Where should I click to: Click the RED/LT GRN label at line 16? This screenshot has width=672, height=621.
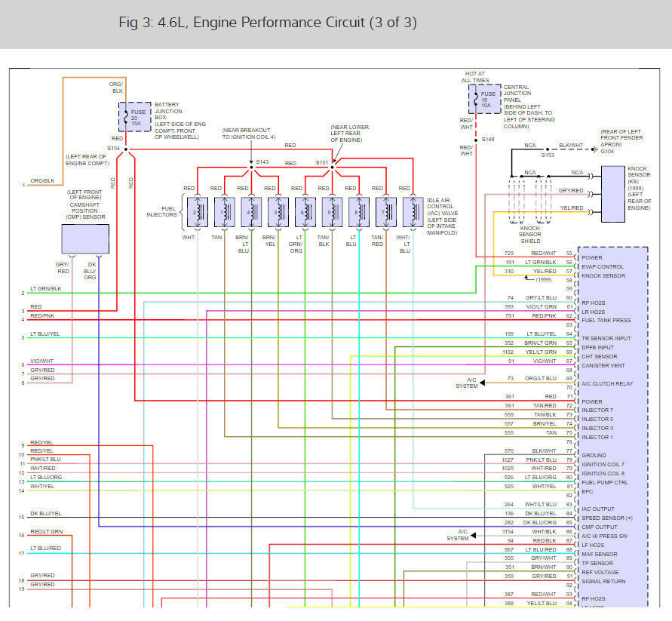(x=46, y=531)
